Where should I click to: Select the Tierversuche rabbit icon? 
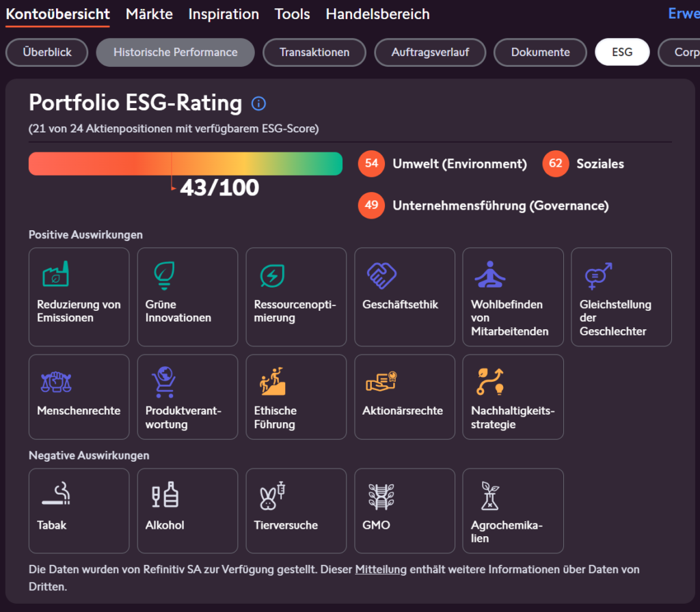[272, 496]
